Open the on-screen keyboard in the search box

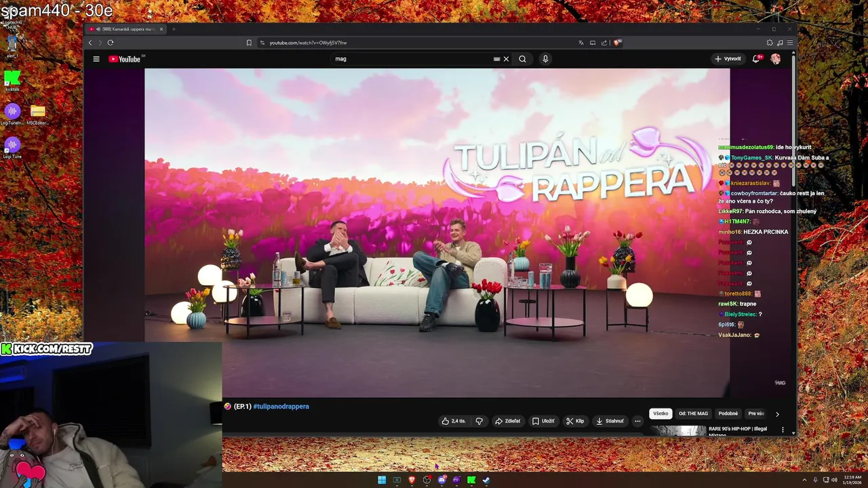pos(496,59)
